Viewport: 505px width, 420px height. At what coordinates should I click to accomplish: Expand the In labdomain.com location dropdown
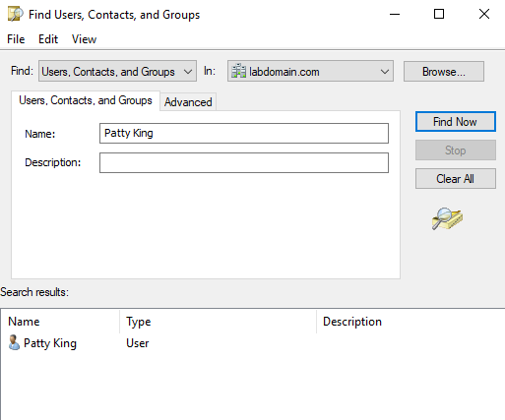coord(310,71)
